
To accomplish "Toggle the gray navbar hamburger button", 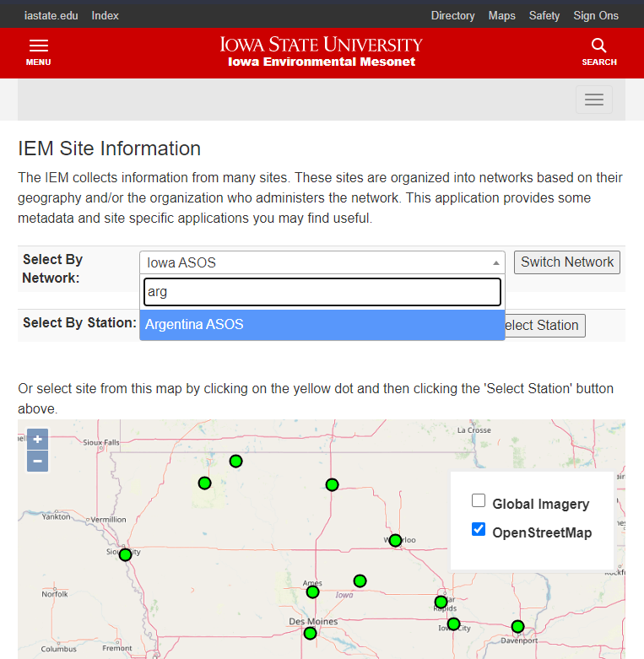I will (x=594, y=100).
